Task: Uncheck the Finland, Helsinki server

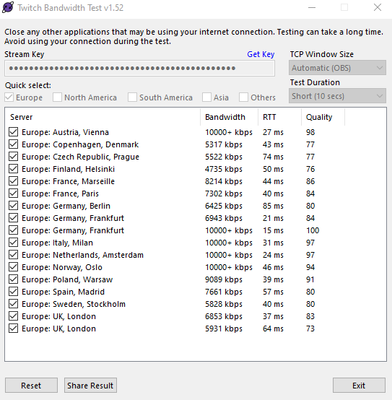Action: pyautogui.click(x=13, y=169)
